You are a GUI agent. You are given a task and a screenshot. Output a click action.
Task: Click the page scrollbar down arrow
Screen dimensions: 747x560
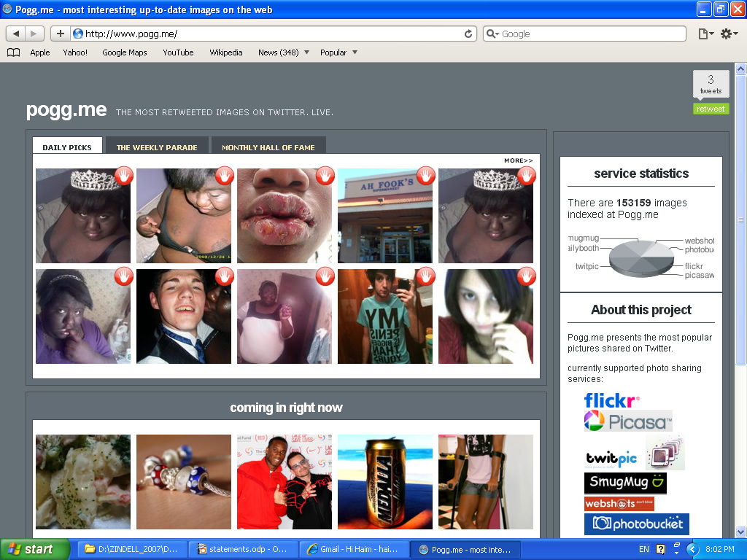point(741,532)
